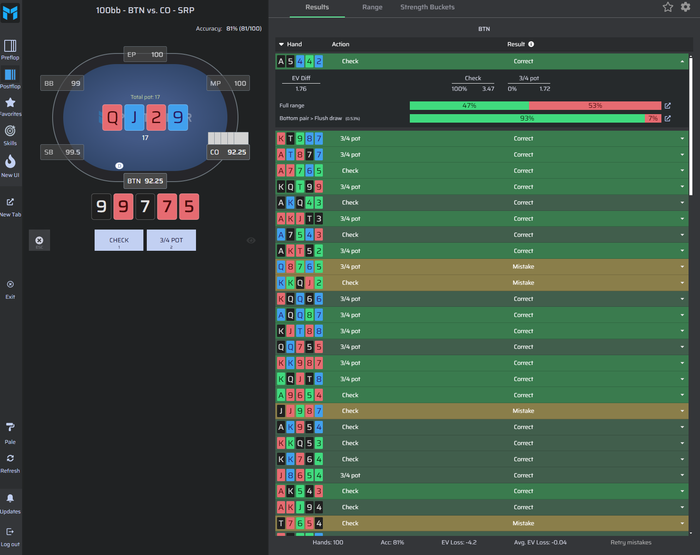The width and height of the screenshot is (700, 555).
Task: Click the Bottom pair Flush draw frequency bar
Action: pos(535,118)
